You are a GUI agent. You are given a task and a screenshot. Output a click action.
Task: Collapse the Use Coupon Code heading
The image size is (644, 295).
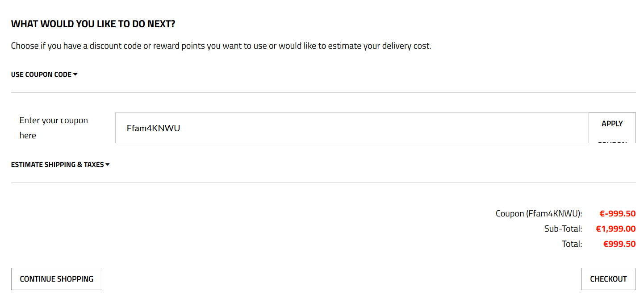(42, 75)
